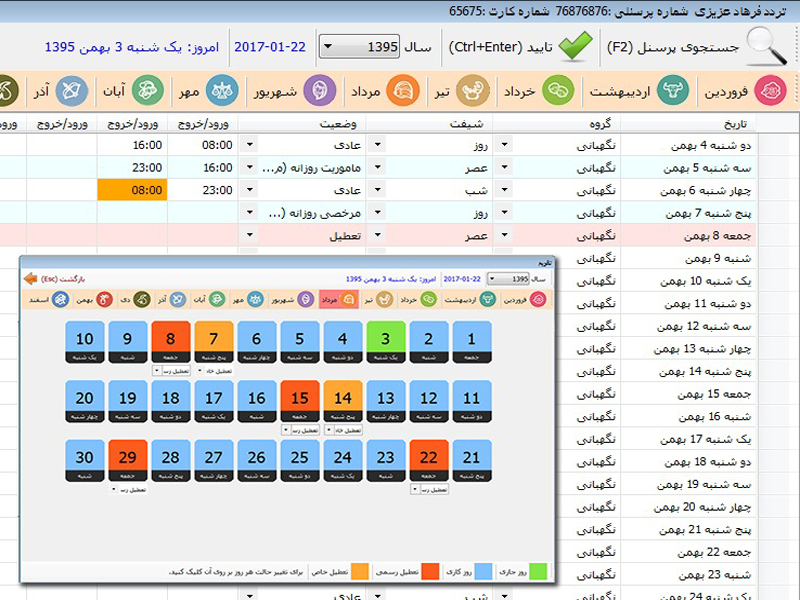This screenshot has height=600, width=800.
Task: Choose Shahrivar icon in calendar popup
Action: 306,299
